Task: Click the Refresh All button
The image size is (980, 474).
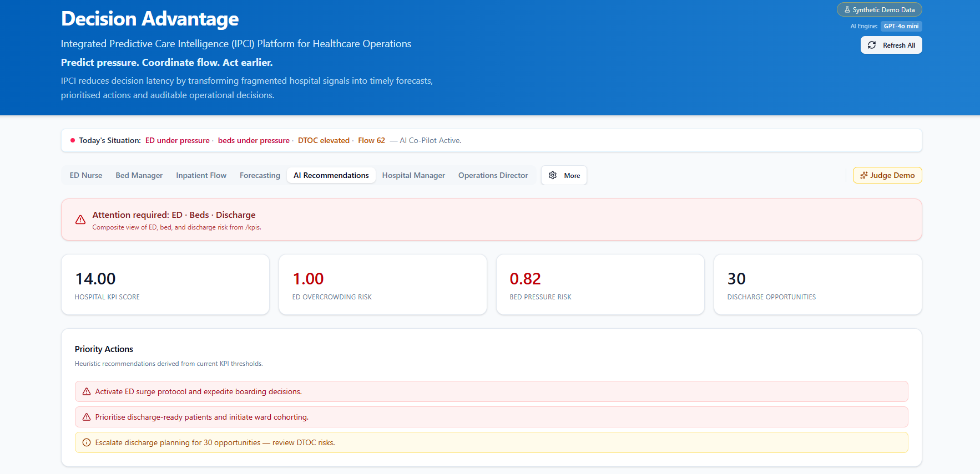Action: 891,45
